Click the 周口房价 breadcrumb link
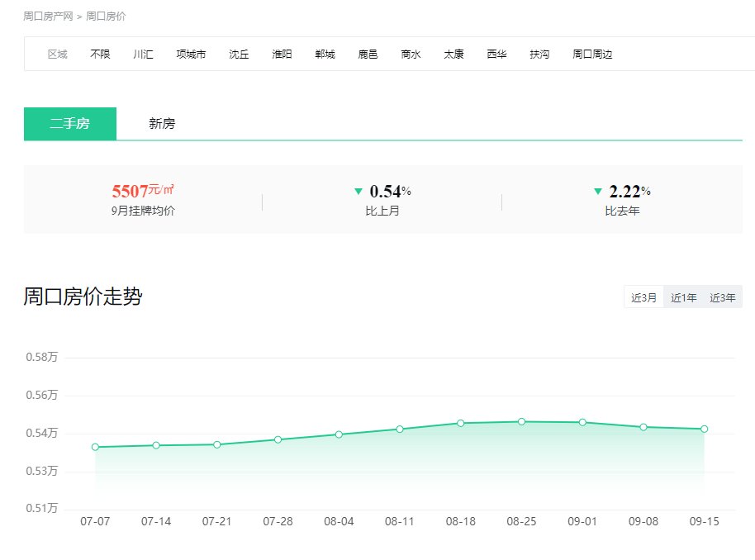 106,17
